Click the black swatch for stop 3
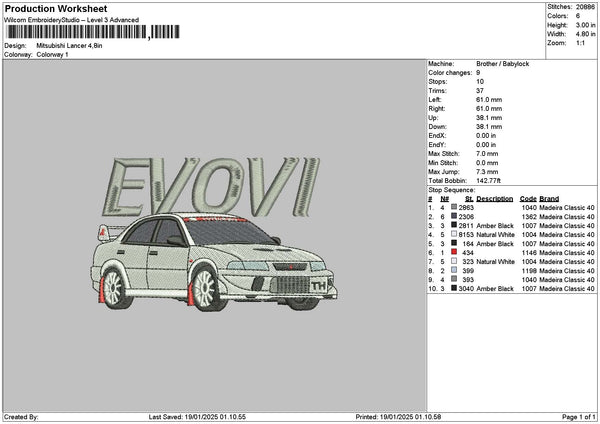The width and height of the screenshot is (600, 424). (x=454, y=225)
